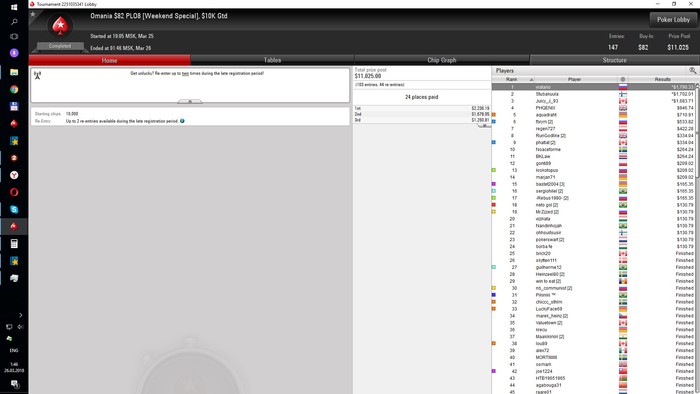Screen dimensions: 700x394
Task: Click the orange label next to aquadraht
Action: 494,115
